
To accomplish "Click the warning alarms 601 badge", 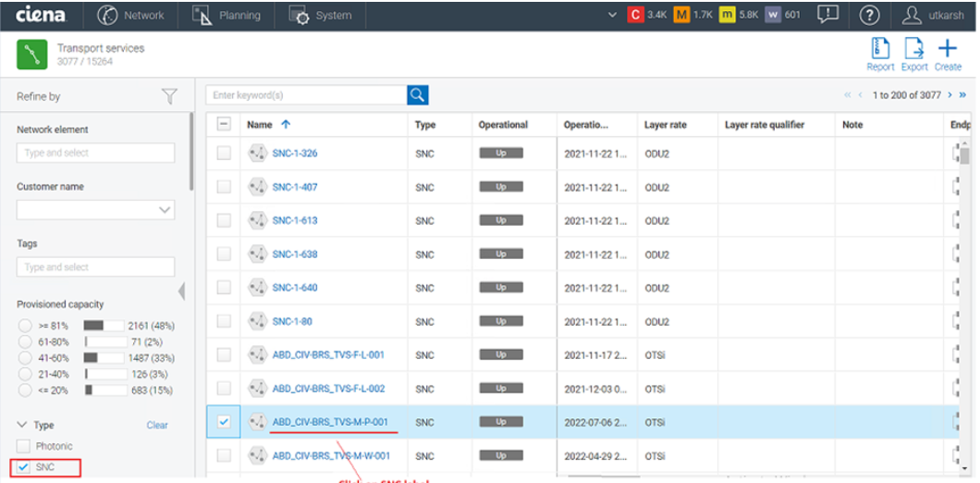I will click(x=782, y=15).
